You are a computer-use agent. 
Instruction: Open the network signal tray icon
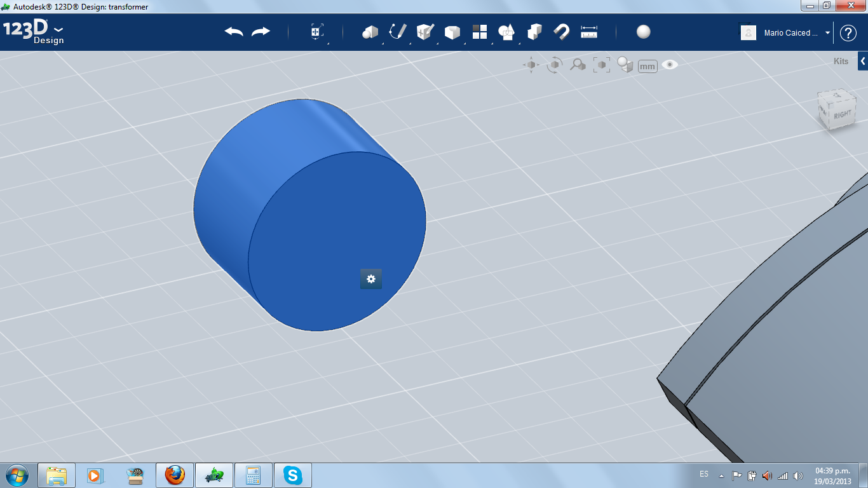pos(783,475)
